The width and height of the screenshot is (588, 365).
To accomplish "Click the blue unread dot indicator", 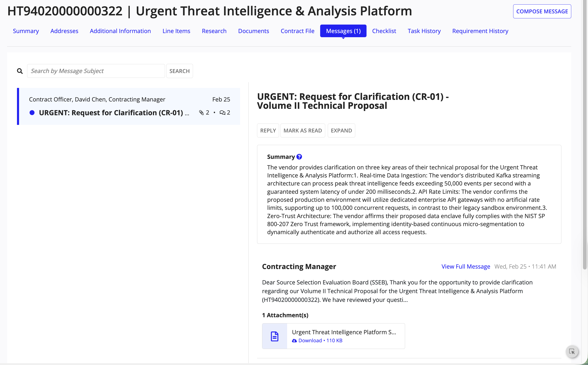I will tap(32, 113).
